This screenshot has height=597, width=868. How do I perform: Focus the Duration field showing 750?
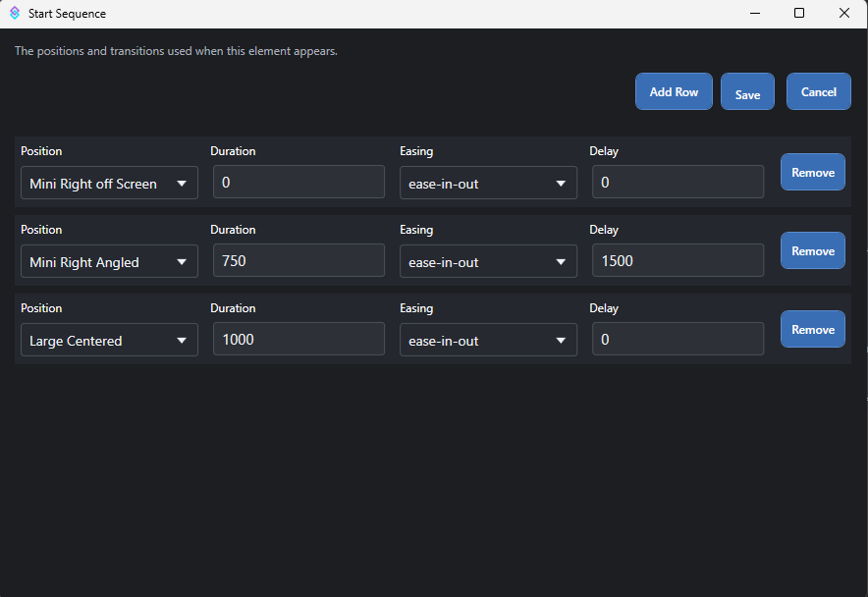(298, 260)
